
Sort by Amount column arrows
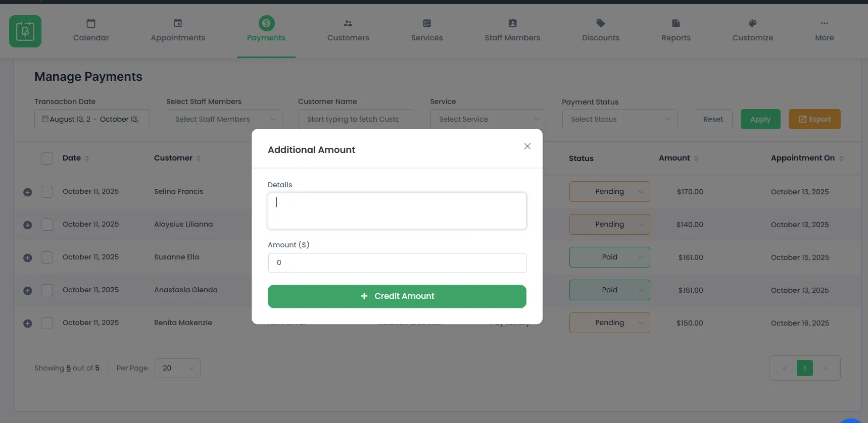(x=696, y=158)
